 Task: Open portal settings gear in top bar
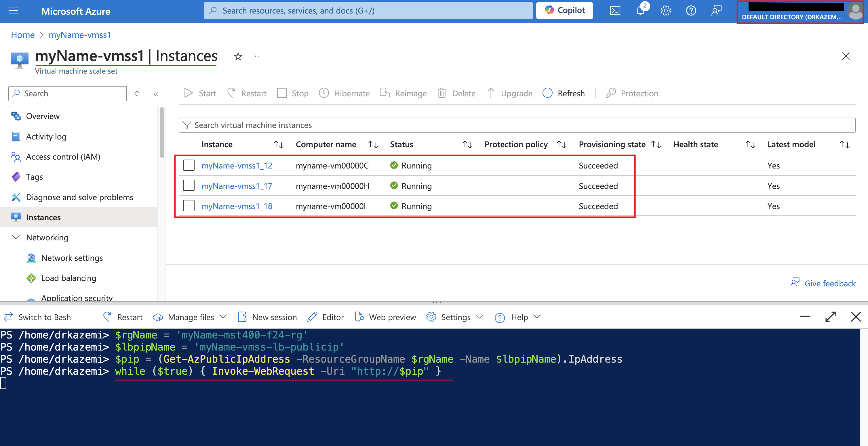point(665,11)
